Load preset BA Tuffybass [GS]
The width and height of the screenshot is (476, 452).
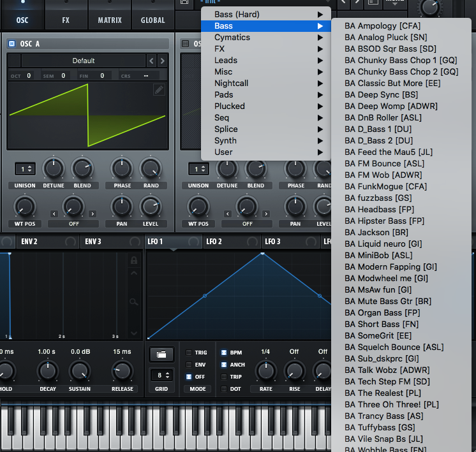401,427
